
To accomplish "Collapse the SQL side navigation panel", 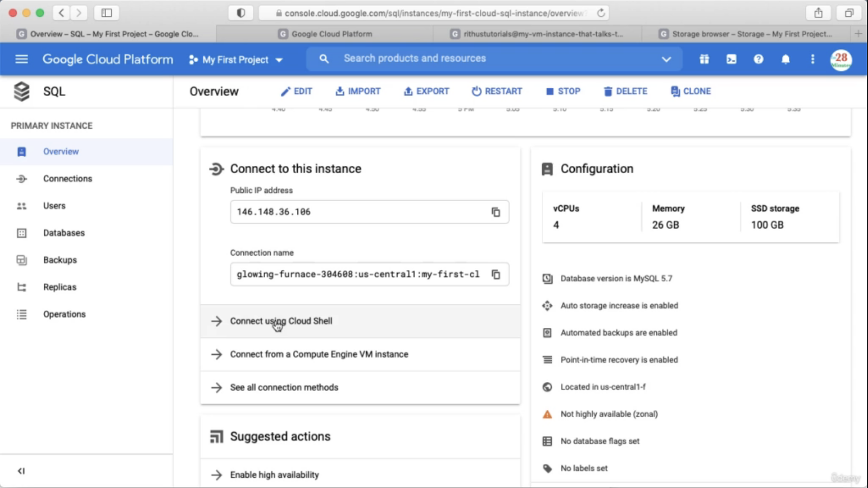I will [21, 471].
